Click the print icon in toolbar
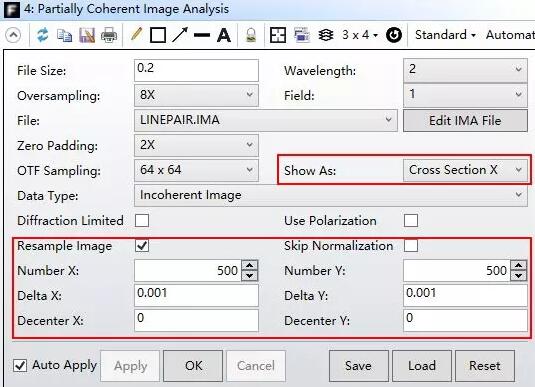Viewport: 535px width, 387px height. (109, 35)
